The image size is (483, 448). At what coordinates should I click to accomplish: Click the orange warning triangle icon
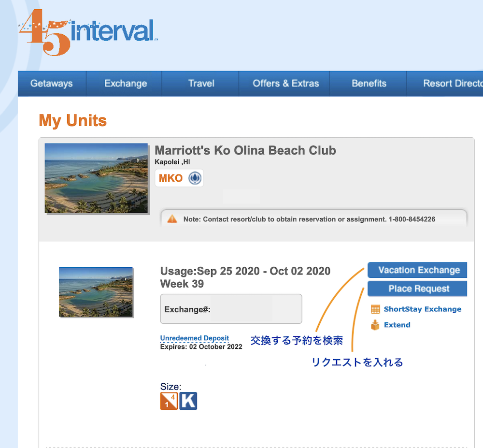172,219
